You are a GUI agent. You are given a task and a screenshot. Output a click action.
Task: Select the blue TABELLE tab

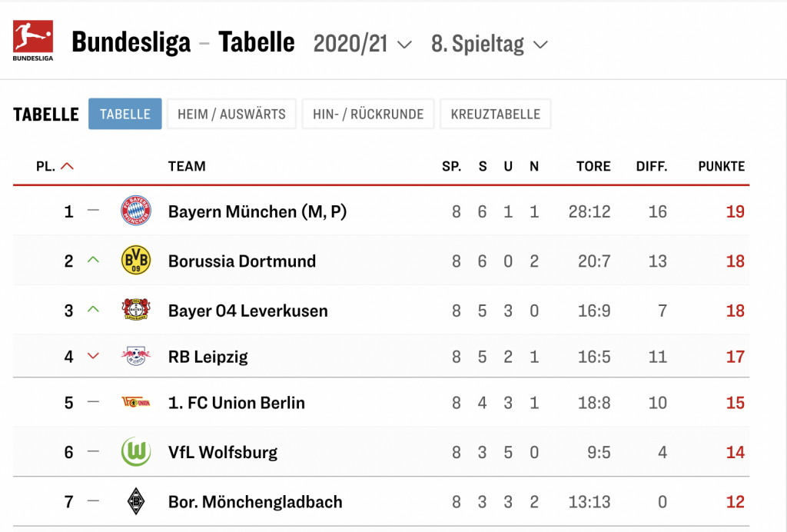click(125, 114)
